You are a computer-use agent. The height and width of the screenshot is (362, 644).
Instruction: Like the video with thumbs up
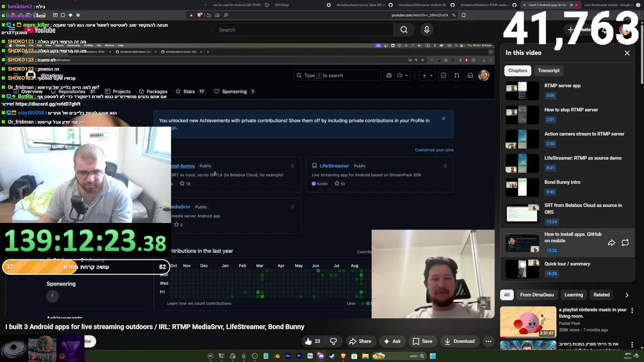(312, 341)
